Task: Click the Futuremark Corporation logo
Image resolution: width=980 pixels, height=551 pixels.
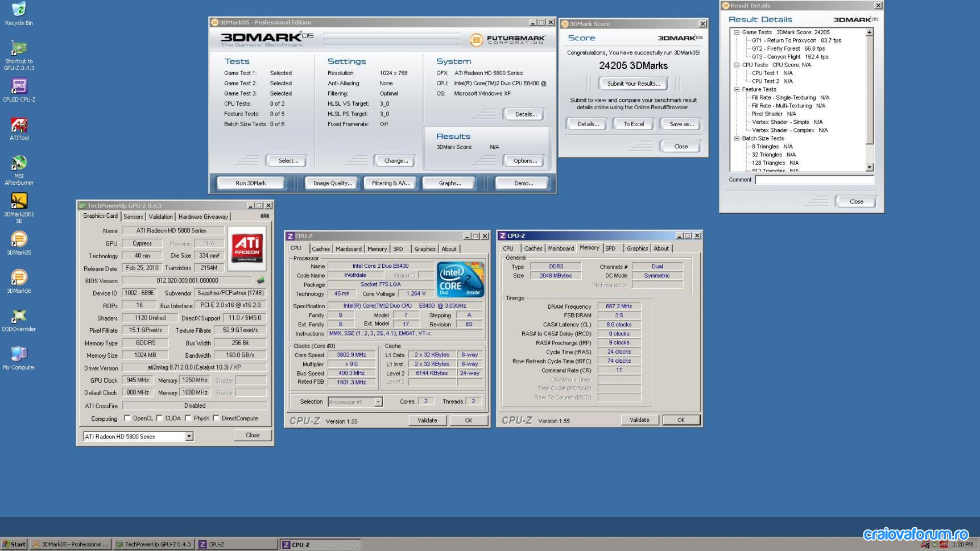Action: (x=507, y=40)
